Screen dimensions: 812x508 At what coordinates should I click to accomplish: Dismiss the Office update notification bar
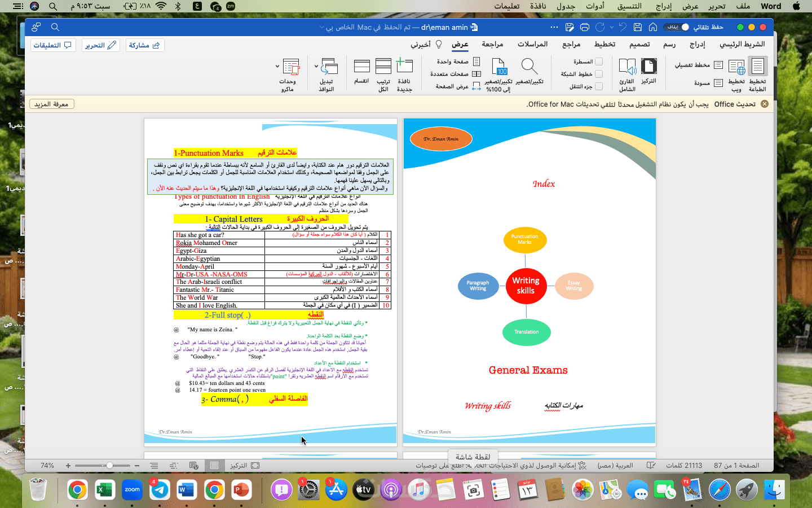click(764, 104)
